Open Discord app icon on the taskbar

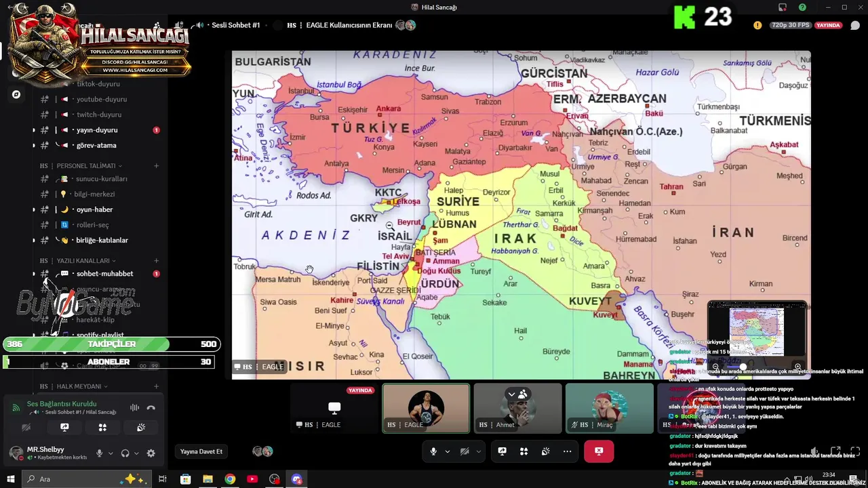coord(296,479)
